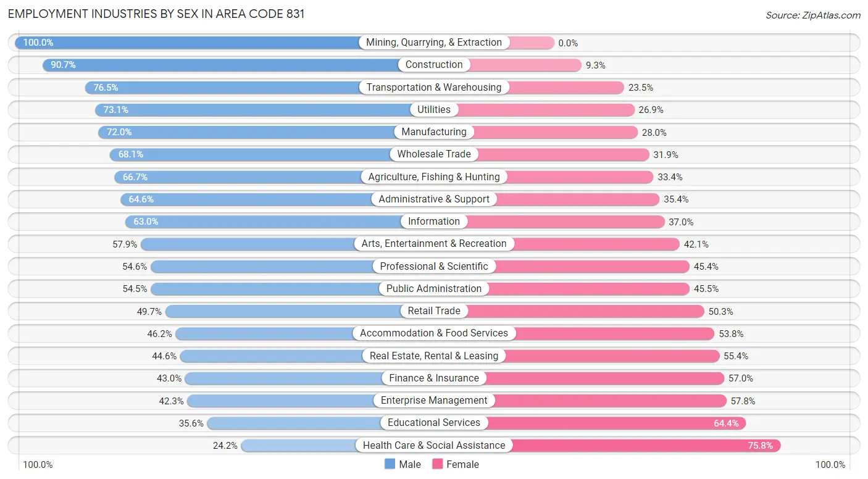Click the pink Female legend swatch
This screenshot has width=868, height=479.
coord(438,464)
